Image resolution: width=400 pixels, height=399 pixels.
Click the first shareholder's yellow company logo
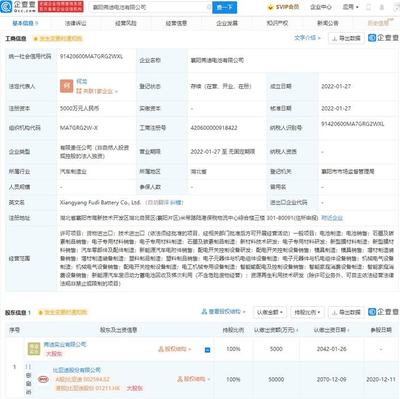coord(34,349)
